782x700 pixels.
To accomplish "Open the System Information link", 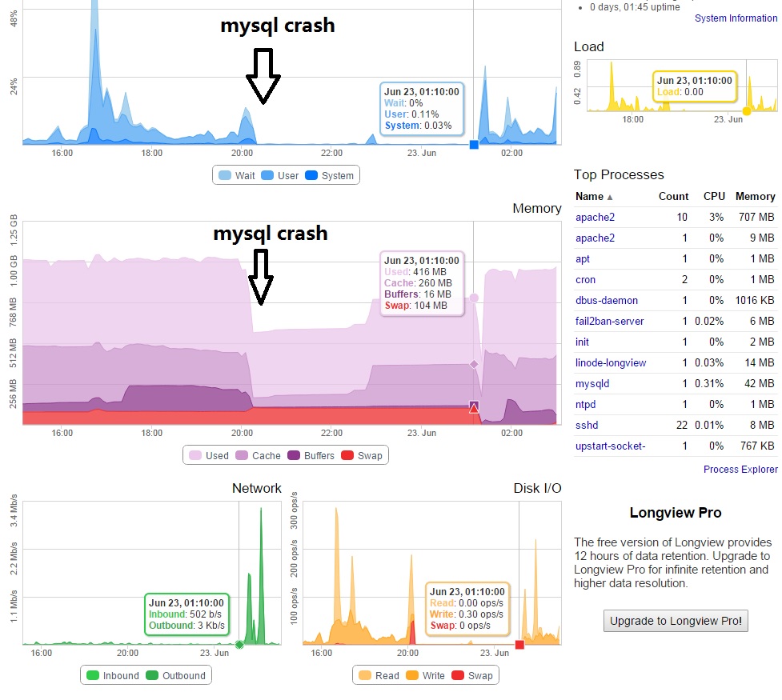I will coord(736,18).
